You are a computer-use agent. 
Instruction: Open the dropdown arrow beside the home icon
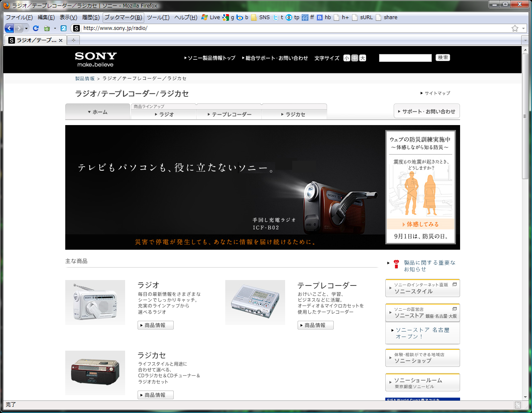tap(55, 28)
